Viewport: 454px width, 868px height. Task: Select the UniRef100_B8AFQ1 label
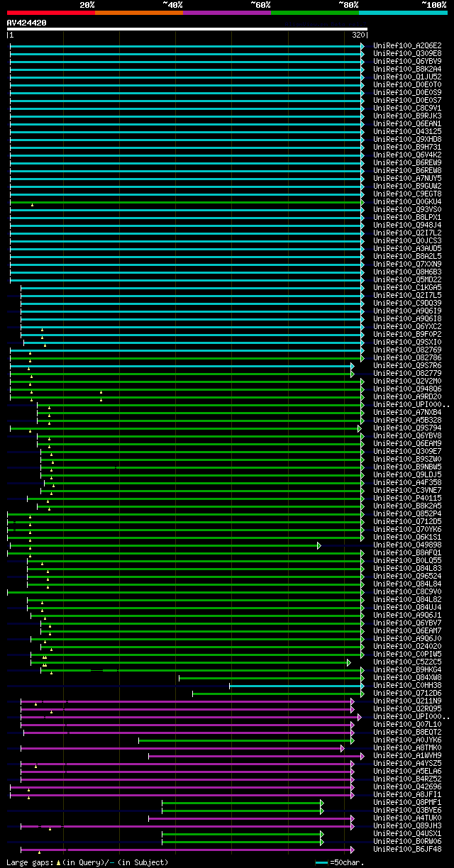(407, 552)
